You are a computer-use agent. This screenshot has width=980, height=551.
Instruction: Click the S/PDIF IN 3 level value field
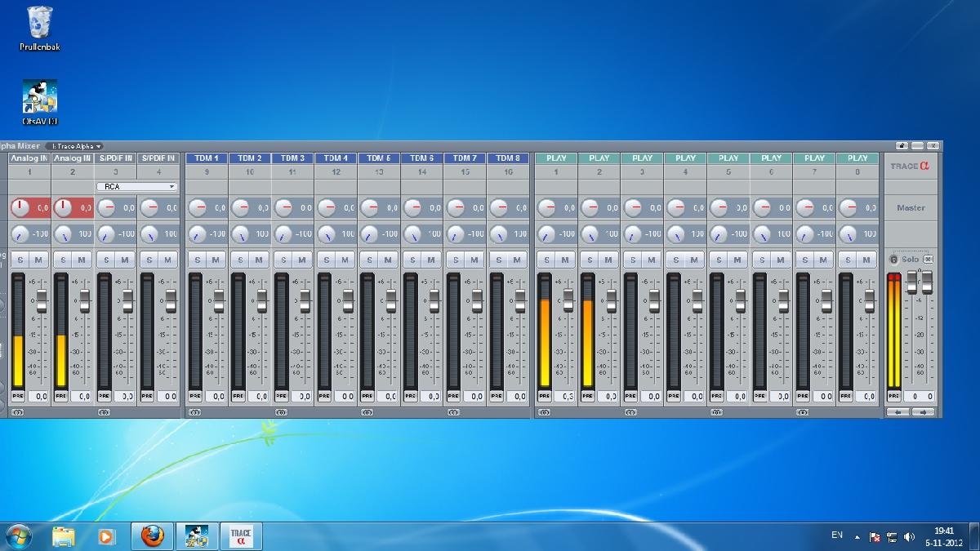(x=125, y=396)
